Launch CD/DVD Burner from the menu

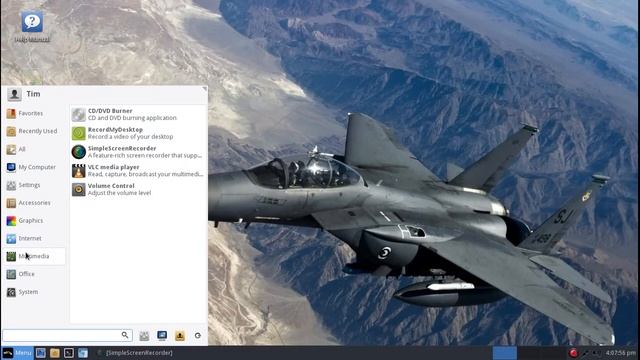pyautogui.click(x=138, y=114)
